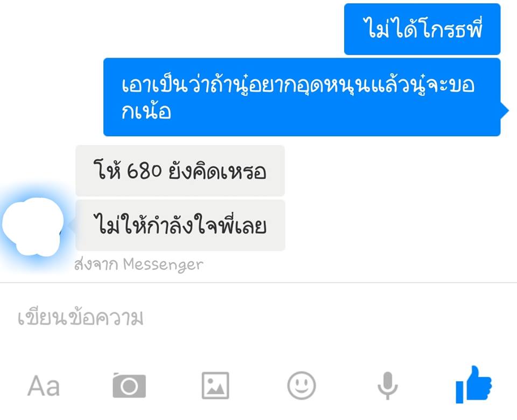Tap the long blue message starting เอาเป็นว่า
This screenshot has height=420, width=517.
302,97
